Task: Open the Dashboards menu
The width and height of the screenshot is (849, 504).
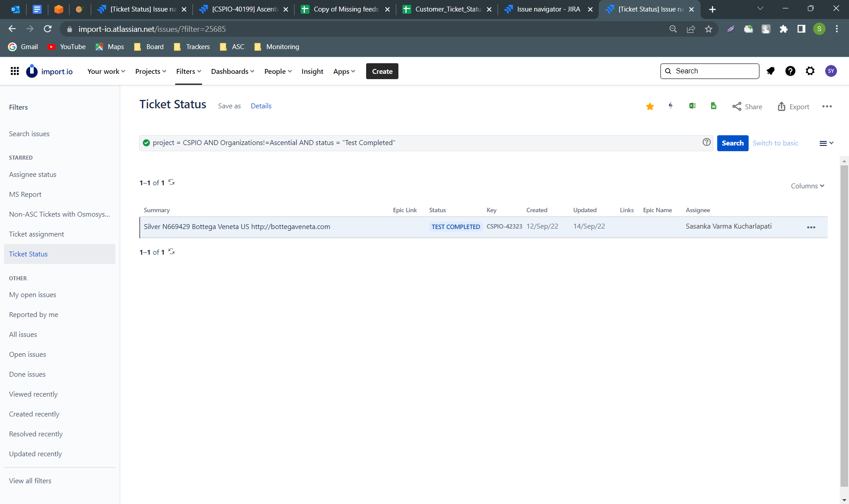Action: click(233, 72)
